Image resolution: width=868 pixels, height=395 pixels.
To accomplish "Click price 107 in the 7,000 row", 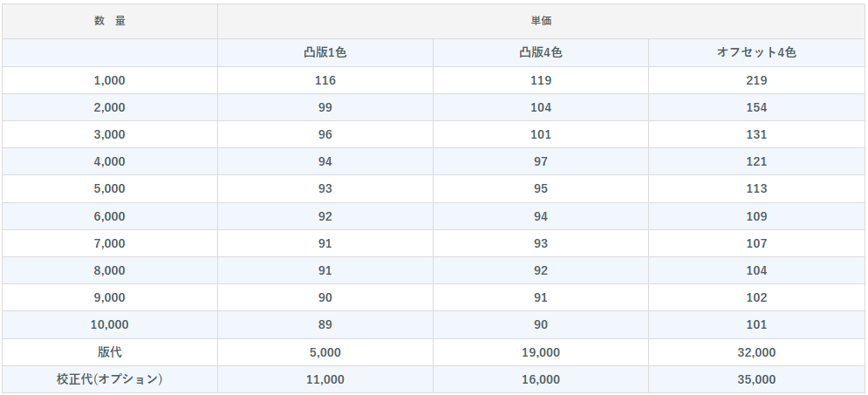I will click(756, 243).
